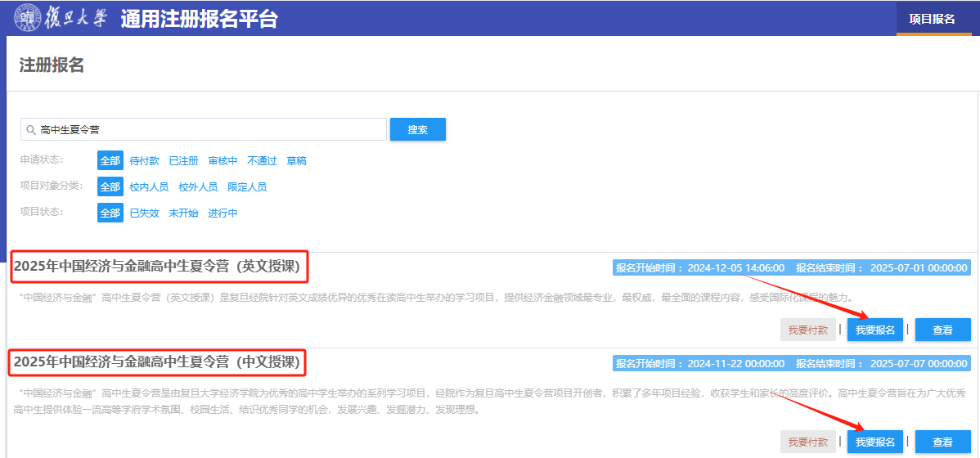
Task: Click the 项目对象分类 filter label
Action: [52, 186]
